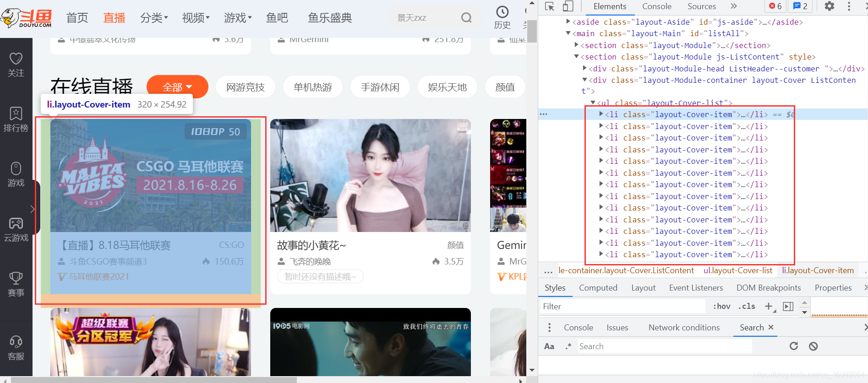Open DevTools customize kebab menu
This screenshot has width=868, height=383.
tap(849, 6)
